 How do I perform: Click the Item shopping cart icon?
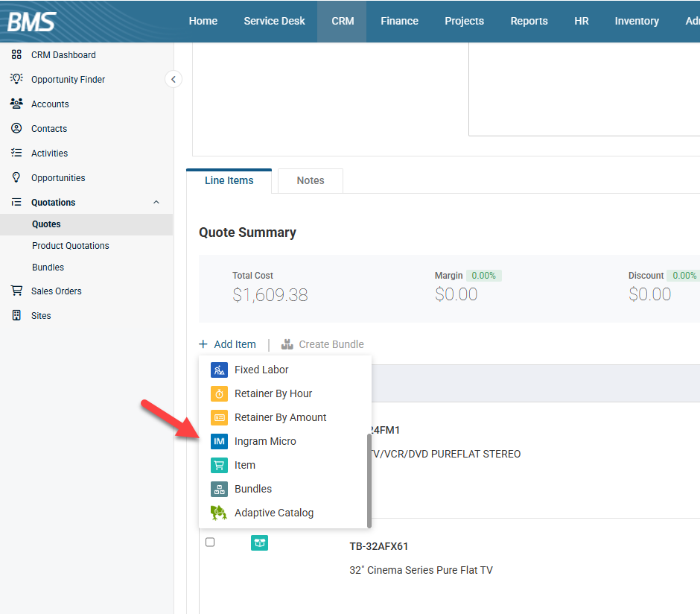(219, 465)
